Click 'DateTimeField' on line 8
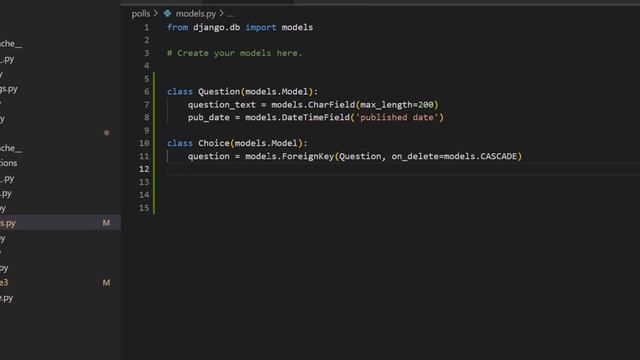The width and height of the screenshot is (640, 360). pyautogui.click(x=316, y=118)
